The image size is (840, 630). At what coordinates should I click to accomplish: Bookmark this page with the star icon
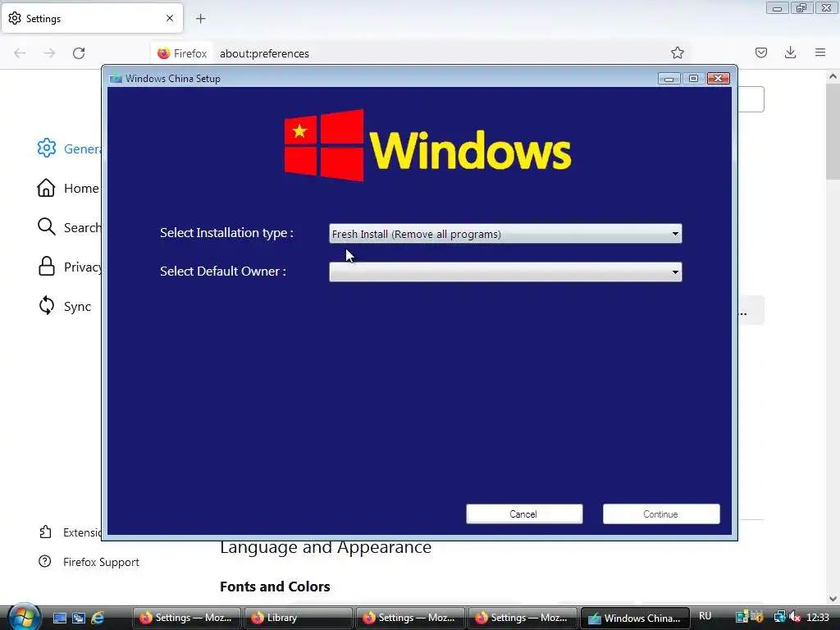pos(677,52)
